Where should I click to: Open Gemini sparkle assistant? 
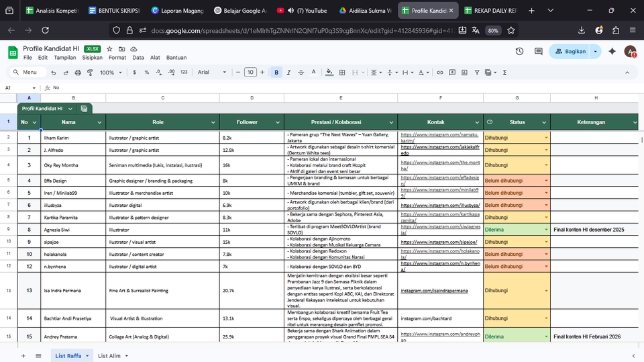(x=612, y=52)
